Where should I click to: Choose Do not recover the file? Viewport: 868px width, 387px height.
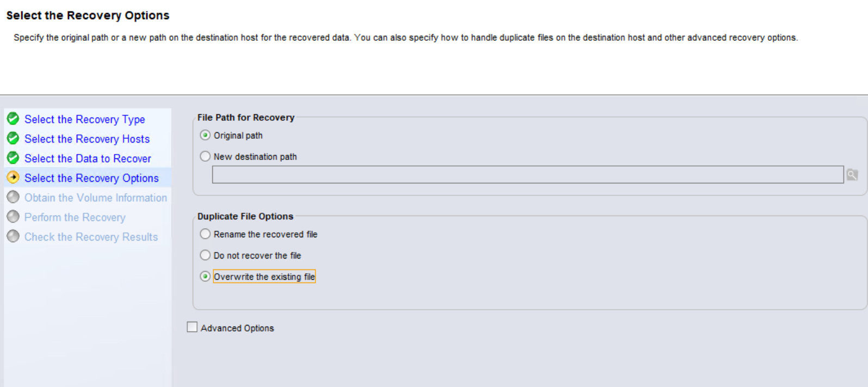tap(205, 255)
